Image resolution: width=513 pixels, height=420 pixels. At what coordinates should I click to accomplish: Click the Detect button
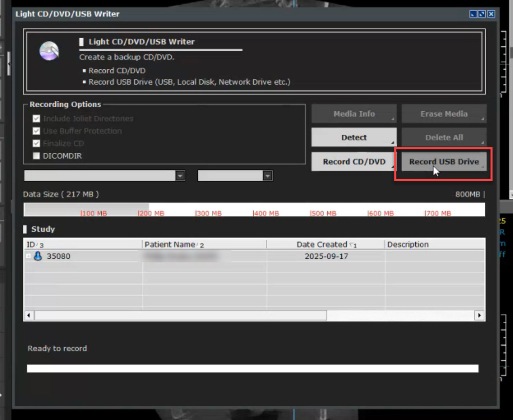353,137
